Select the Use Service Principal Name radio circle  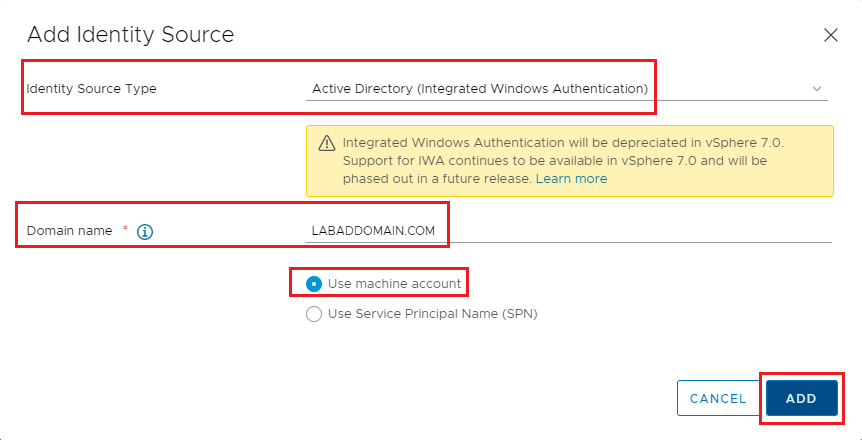[x=314, y=314]
